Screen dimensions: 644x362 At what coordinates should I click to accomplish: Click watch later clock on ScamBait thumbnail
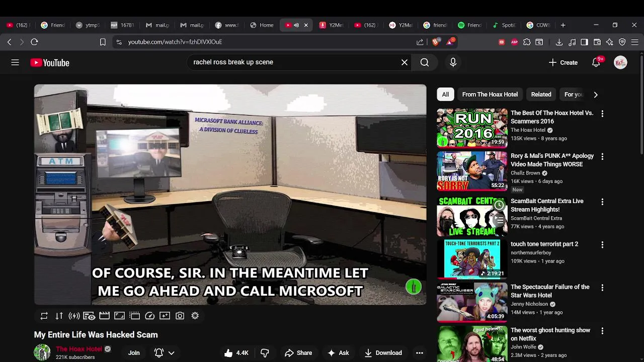click(499, 205)
